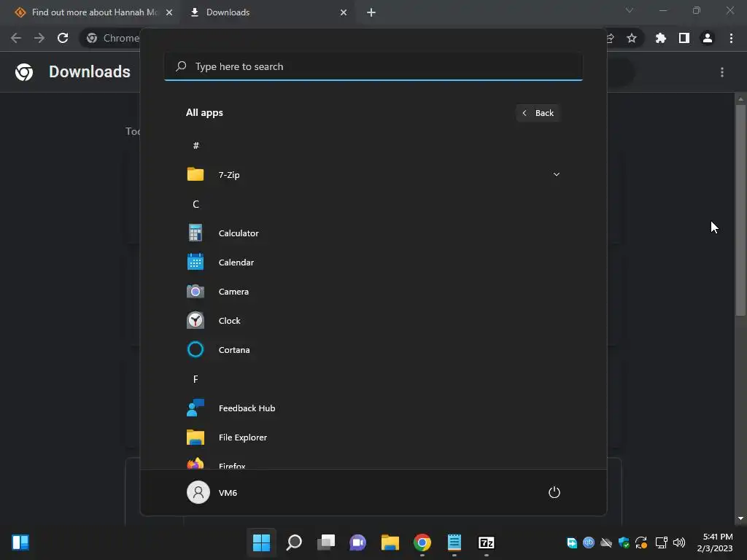Screen dimensions: 747x560
Task: Open the 7-Zip folder entry
Action: pyautogui.click(x=373, y=175)
